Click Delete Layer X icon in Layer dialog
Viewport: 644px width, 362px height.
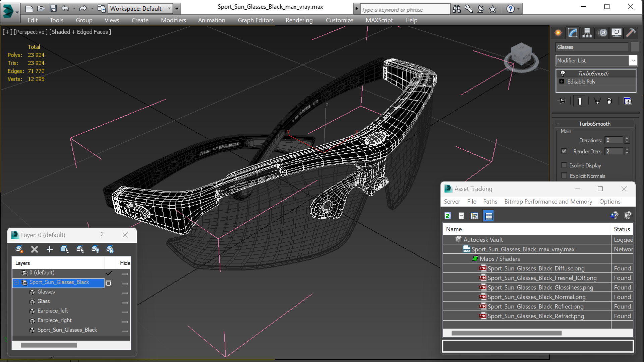35,249
